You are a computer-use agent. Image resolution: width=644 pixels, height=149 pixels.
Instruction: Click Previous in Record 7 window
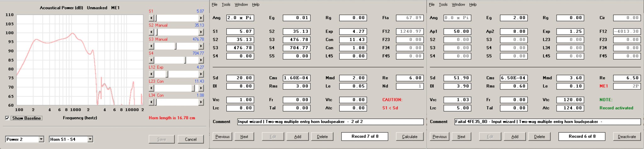222,136
